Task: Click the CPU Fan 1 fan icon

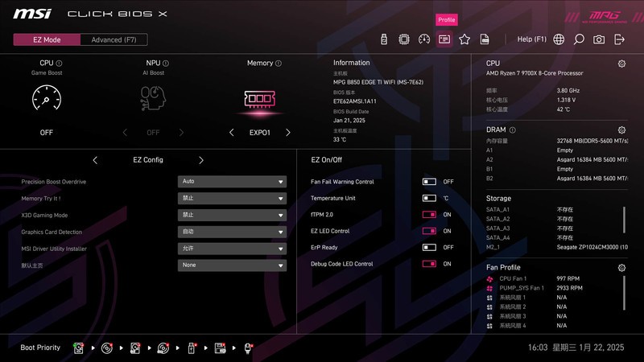Action: tap(489, 278)
